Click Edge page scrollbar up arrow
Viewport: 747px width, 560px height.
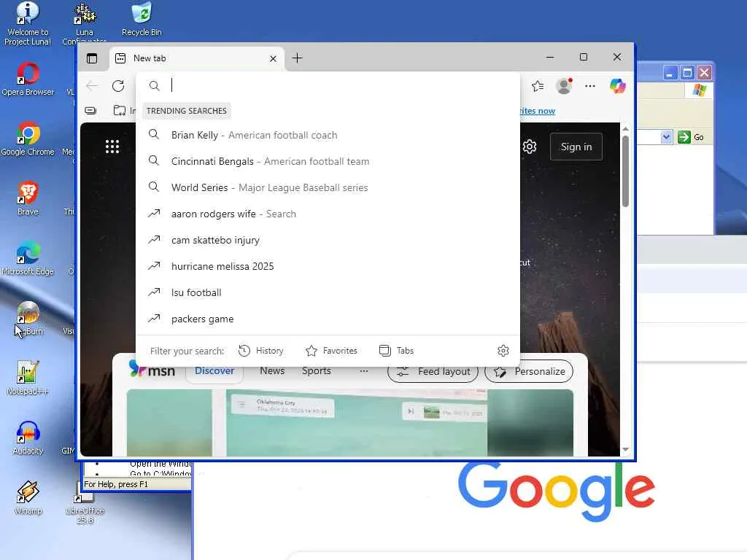coord(625,129)
